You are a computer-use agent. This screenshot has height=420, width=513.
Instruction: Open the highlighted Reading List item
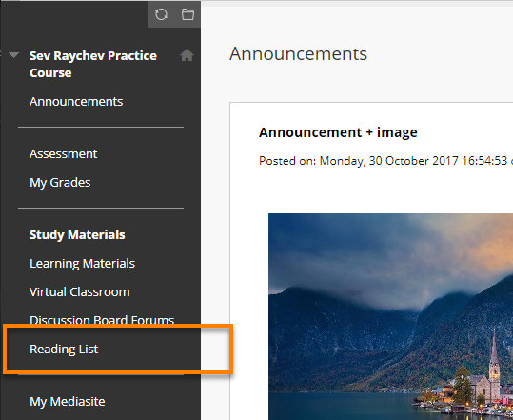64,349
